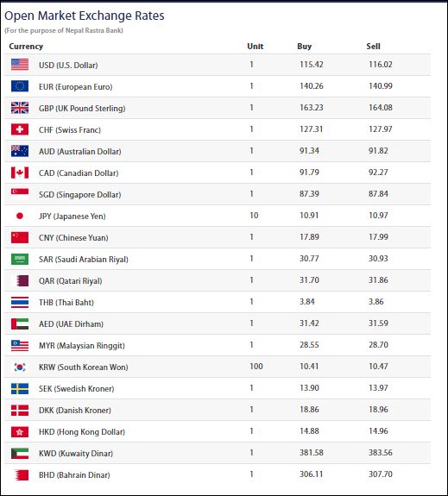Click the Sell column header

click(373, 47)
